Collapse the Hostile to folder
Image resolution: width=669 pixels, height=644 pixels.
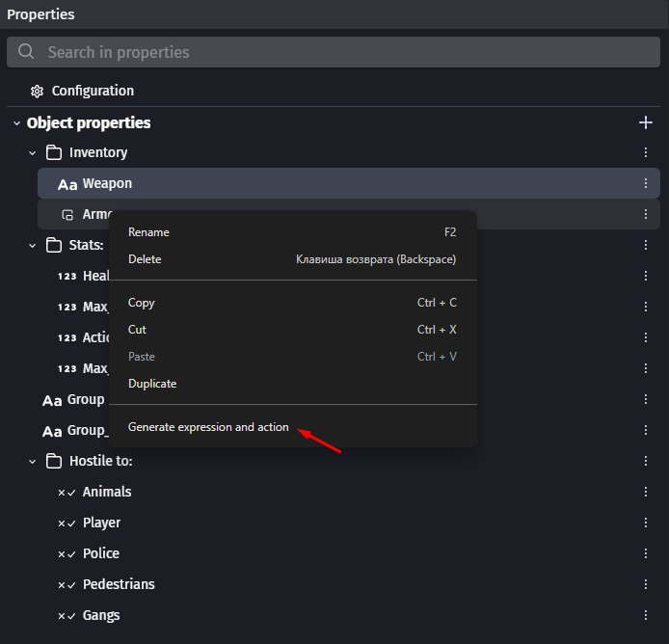coord(33,462)
